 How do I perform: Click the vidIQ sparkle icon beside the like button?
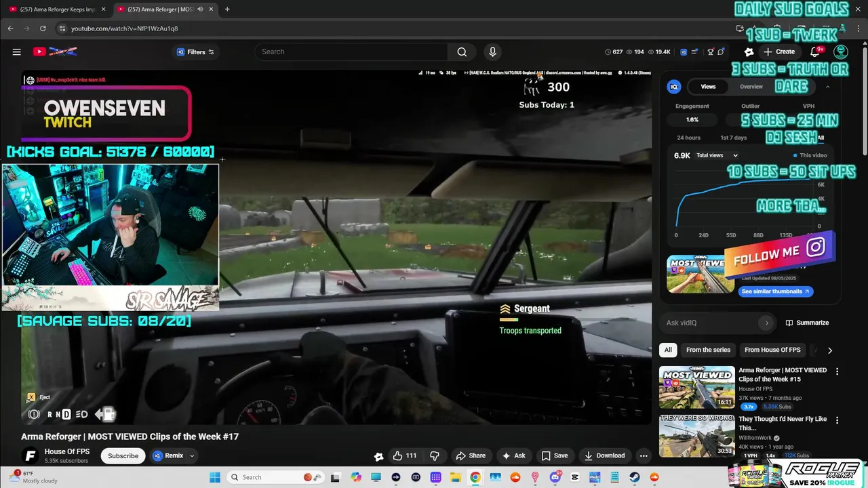[378, 456]
